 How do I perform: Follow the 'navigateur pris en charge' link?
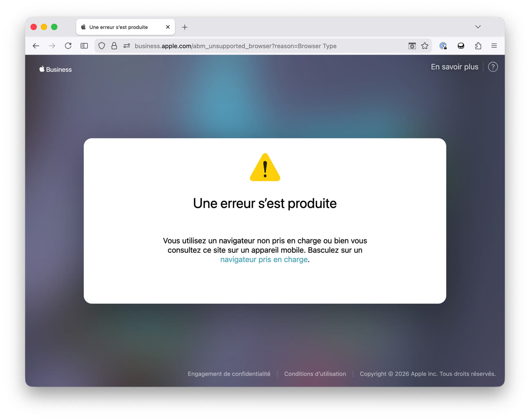[x=264, y=260]
